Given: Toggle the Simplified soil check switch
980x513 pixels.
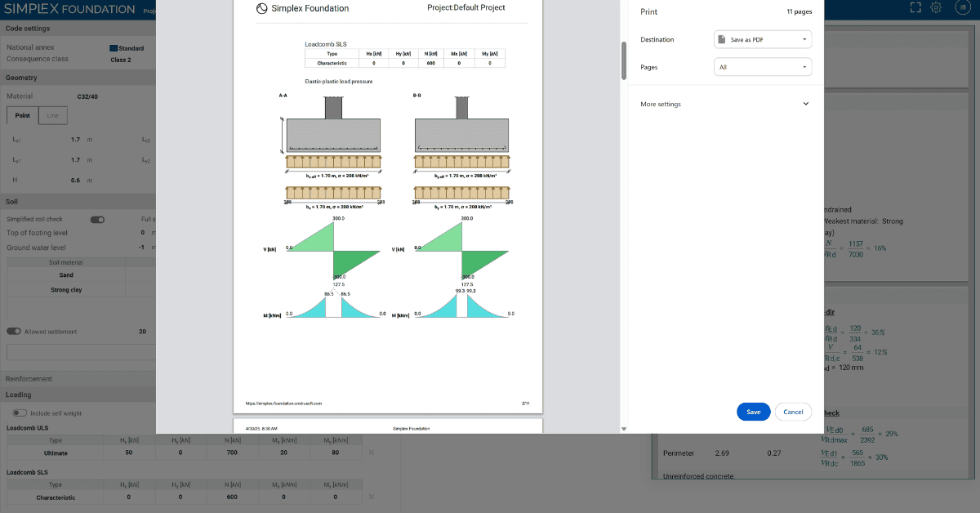Looking at the screenshot, I should (x=98, y=220).
